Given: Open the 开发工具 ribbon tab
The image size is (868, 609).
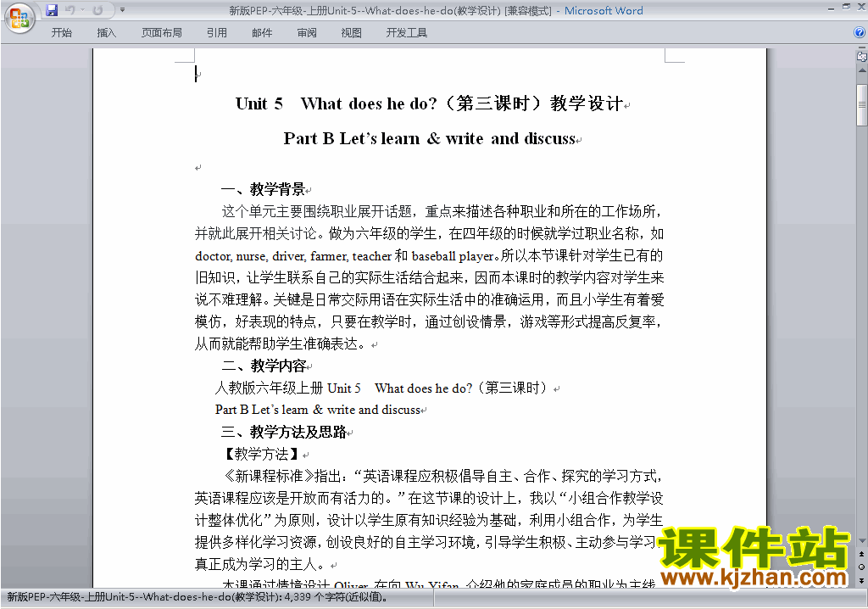Looking at the screenshot, I should click(406, 33).
